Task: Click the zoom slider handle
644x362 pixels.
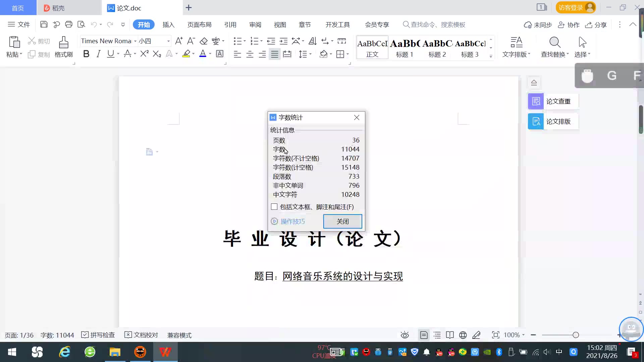Action: [576, 335]
